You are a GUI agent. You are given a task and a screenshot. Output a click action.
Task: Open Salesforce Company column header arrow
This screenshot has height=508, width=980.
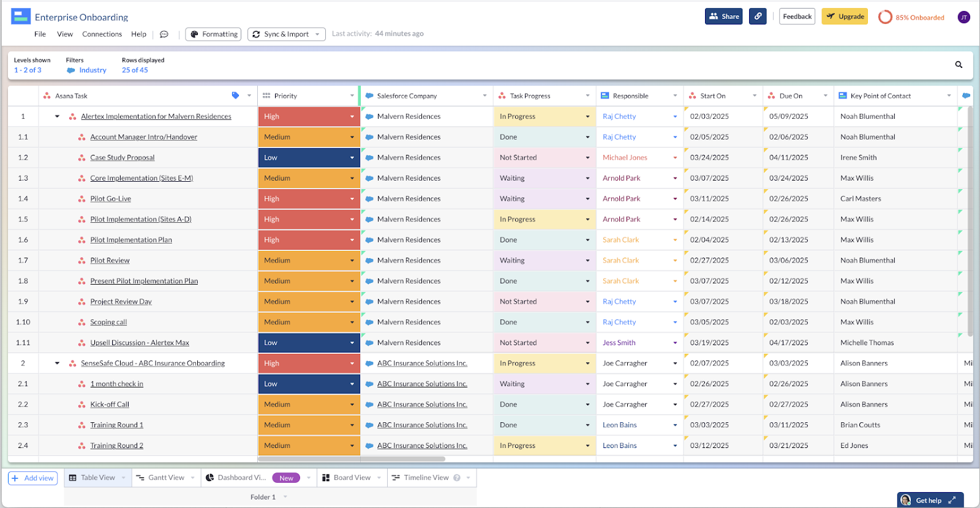click(484, 95)
